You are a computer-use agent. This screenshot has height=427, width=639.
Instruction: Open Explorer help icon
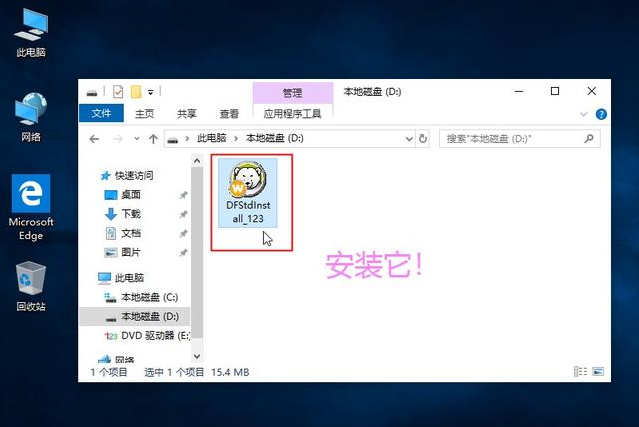601,114
